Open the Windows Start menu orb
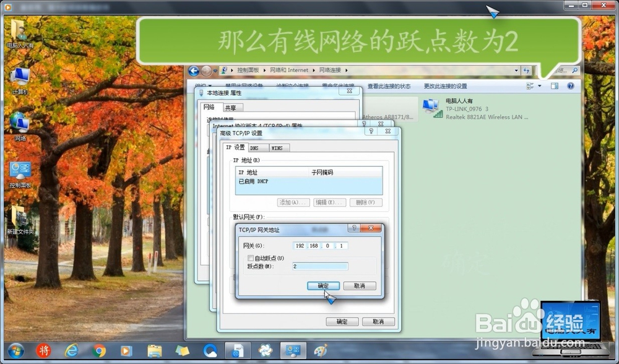Screen dimensions: 619x364 [x=16, y=350]
